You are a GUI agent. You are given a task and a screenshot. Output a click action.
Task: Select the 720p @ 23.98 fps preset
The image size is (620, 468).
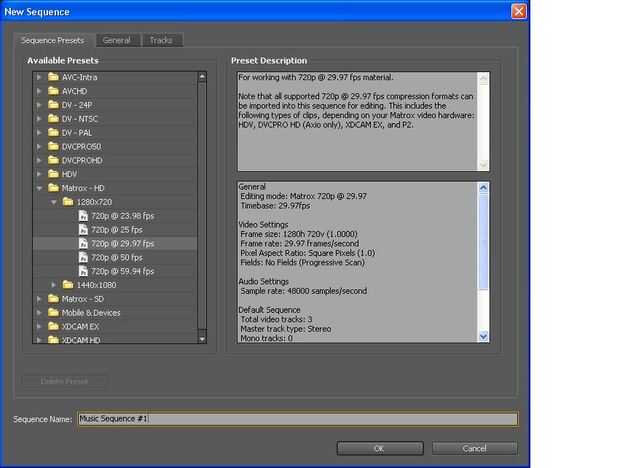click(x=123, y=216)
